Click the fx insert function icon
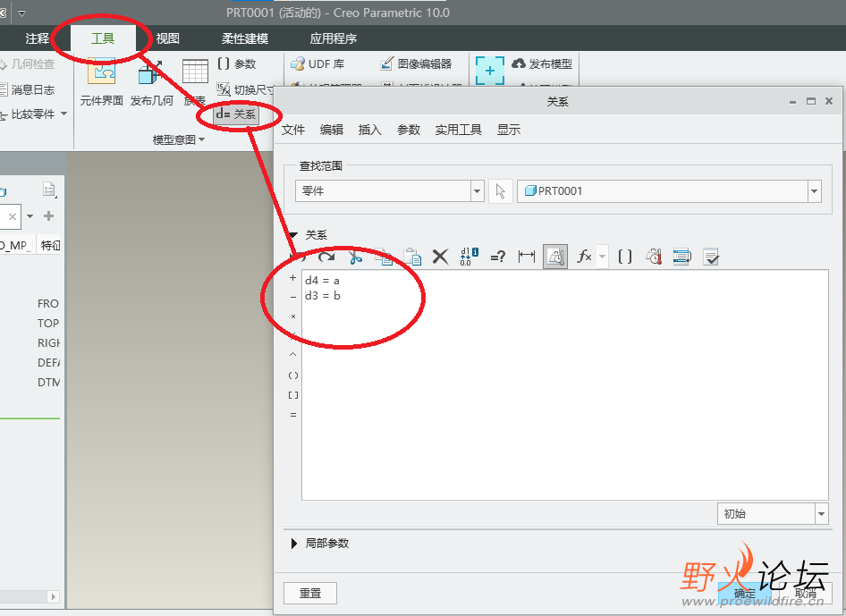 tap(584, 257)
